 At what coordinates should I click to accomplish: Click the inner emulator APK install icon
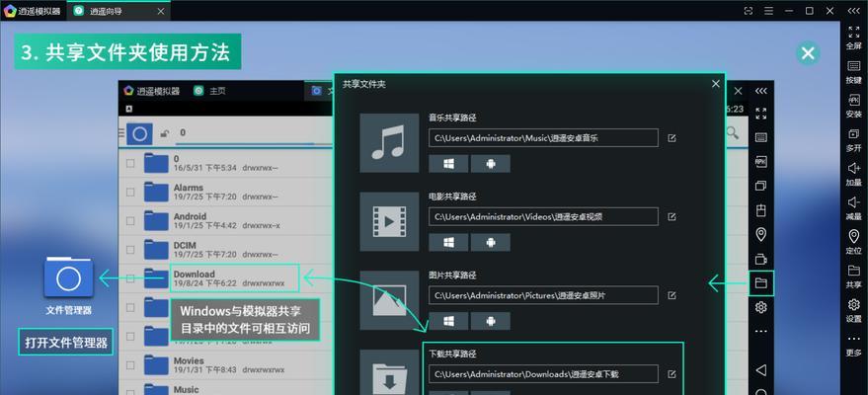click(761, 161)
